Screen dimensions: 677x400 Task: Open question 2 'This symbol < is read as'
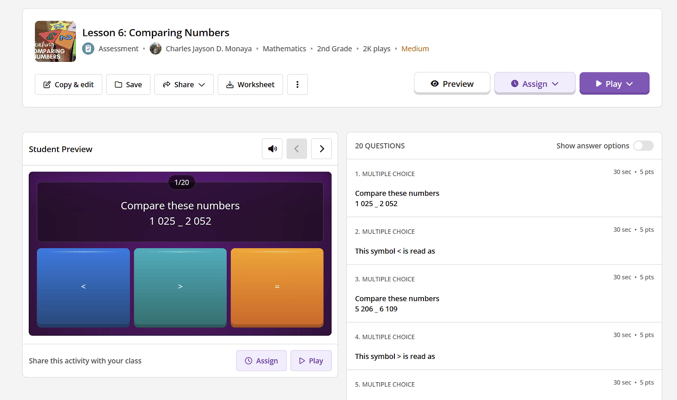504,241
